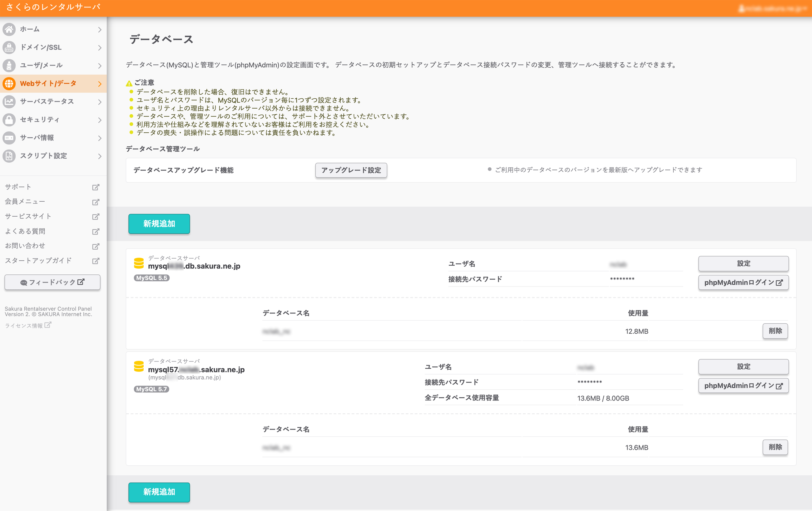Click the Home house icon in sidebar
812x511 pixels.
pyautogui.click(x=9, y=29)
